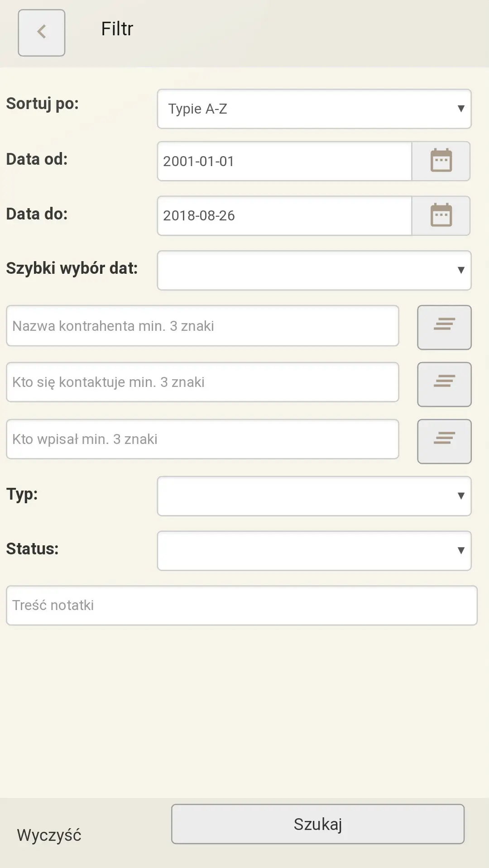The image size is (489, 868).
Task: Select the Kto wpisał text field
Action: click(202, 439)
